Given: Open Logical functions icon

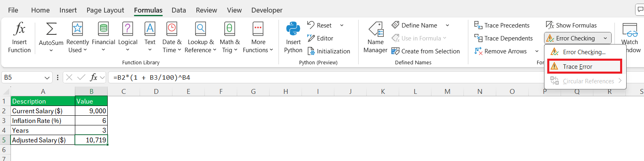Looking at the screenshot, I should (128, 29).
